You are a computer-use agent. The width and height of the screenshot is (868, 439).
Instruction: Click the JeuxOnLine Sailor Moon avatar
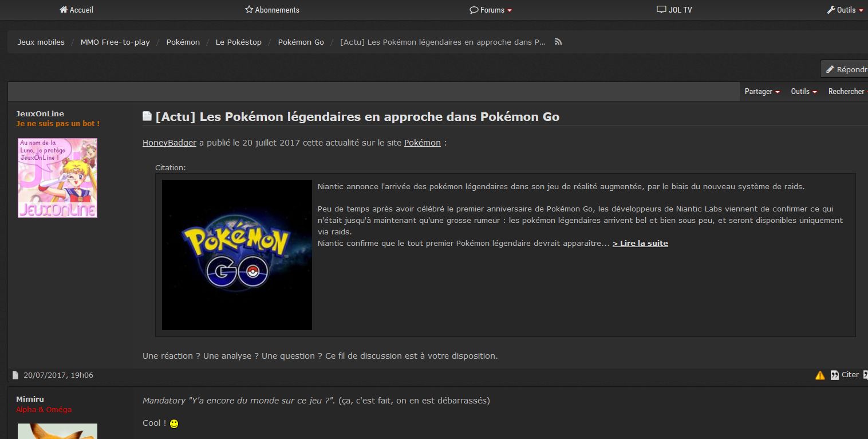[x=57, y=178]
